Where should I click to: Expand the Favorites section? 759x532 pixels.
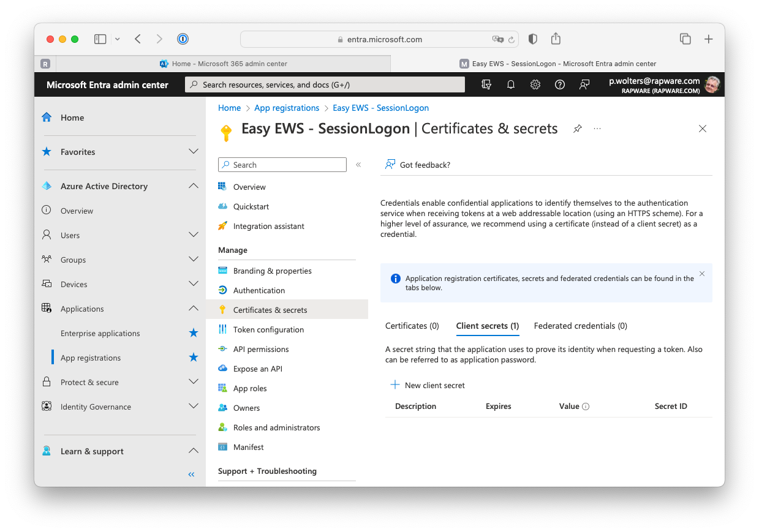[194, 151]
